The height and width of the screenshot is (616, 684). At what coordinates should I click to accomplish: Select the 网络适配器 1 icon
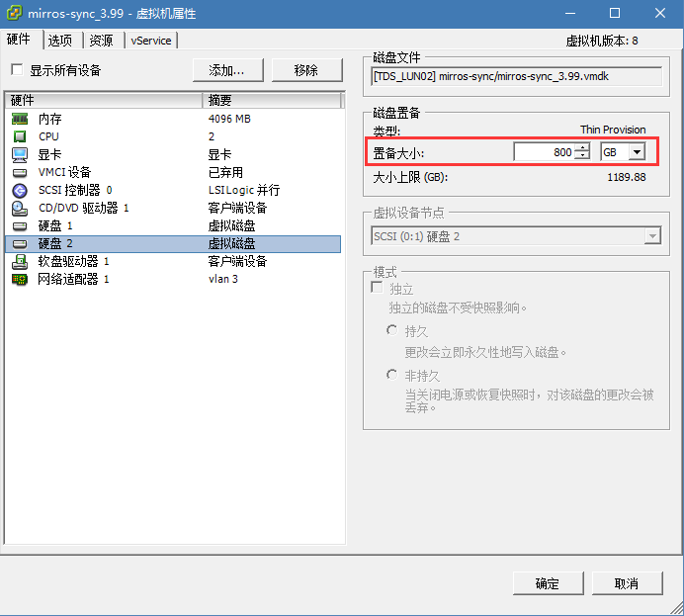pos(20,279)
